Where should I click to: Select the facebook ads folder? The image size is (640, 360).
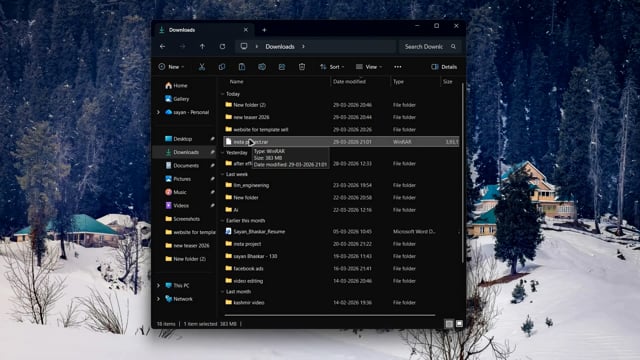(x=341, y=269)
